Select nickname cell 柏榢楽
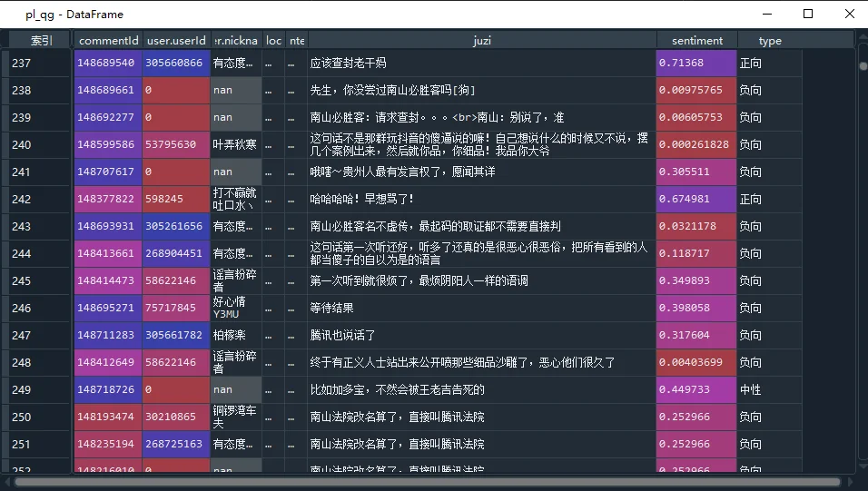This screenshot has height=491, width=868. coord(236,335)
